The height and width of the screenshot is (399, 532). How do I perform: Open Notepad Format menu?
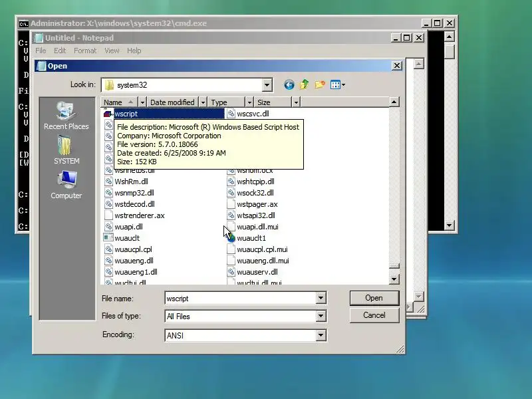pos(85,51)
